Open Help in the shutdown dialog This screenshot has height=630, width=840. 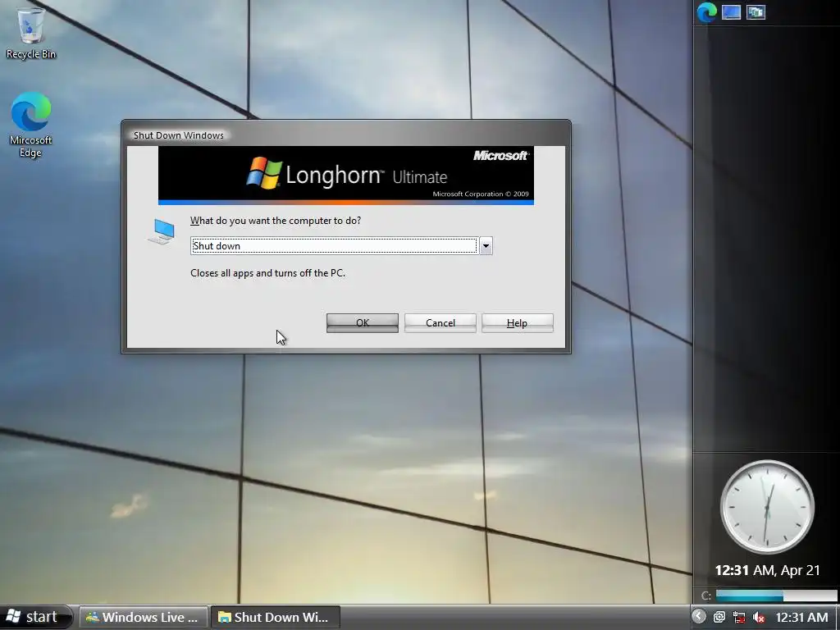[517, 323]
